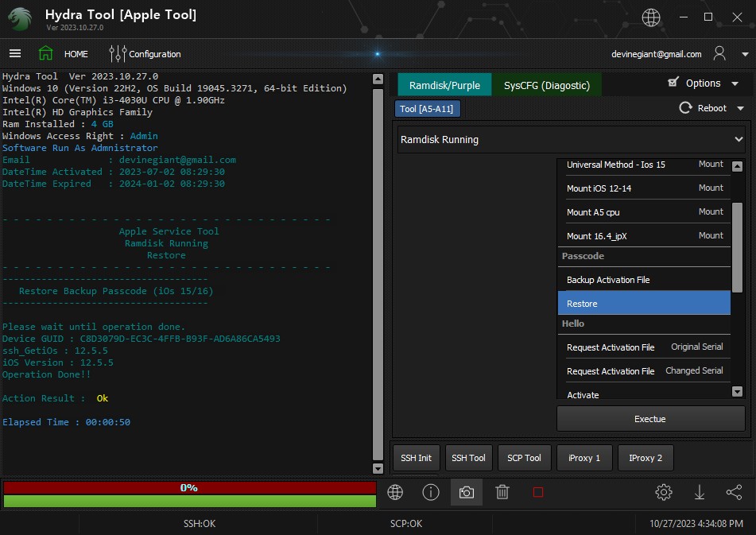Click the function list scroll up arrow

pos(737,166)
